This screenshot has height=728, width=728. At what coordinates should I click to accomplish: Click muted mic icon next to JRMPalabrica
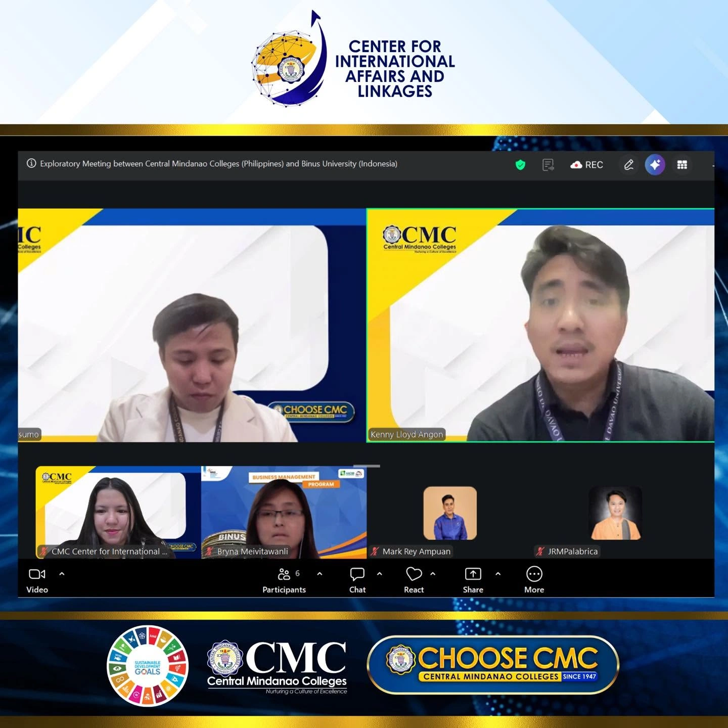pos(540,551)
